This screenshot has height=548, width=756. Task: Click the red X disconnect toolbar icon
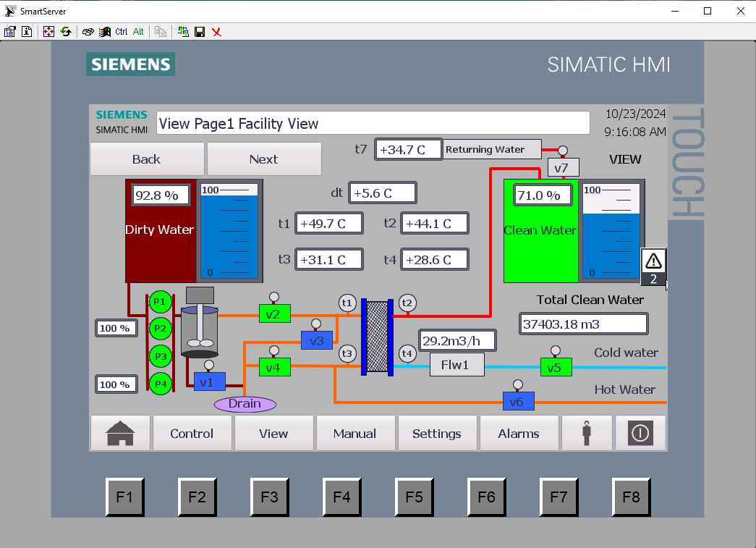216,32
